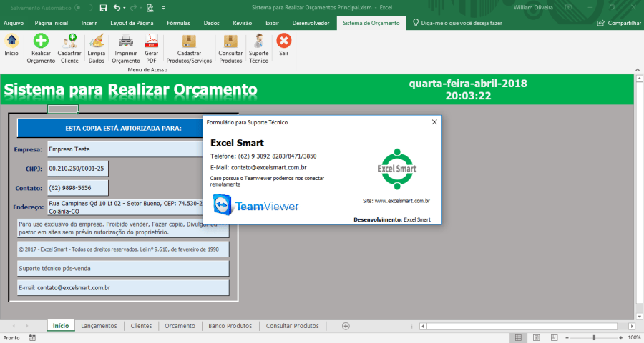644x343 pixels.
Task: Click www.excelsmart.com.br site text in the form
Action: (402, 201)
